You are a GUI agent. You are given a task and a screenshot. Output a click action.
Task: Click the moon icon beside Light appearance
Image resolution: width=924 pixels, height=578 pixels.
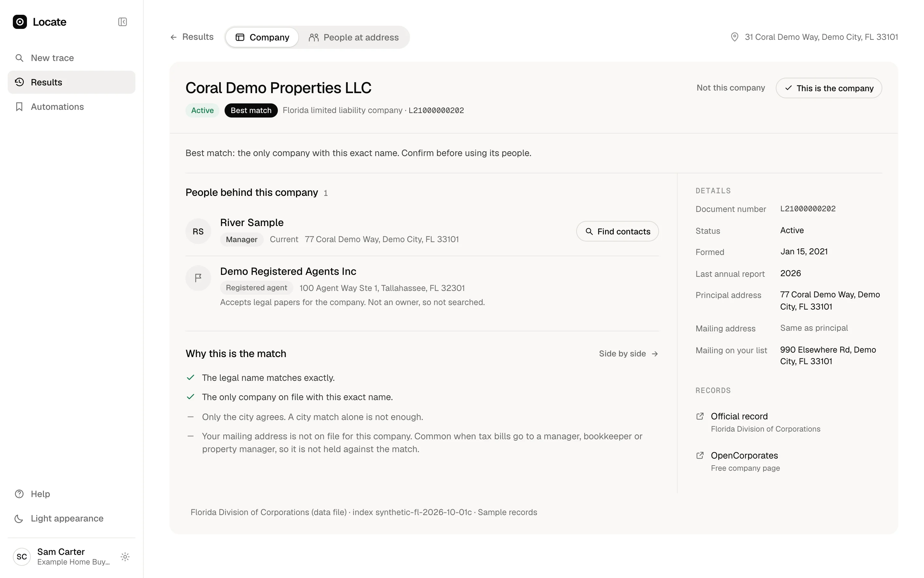[19, 518]
